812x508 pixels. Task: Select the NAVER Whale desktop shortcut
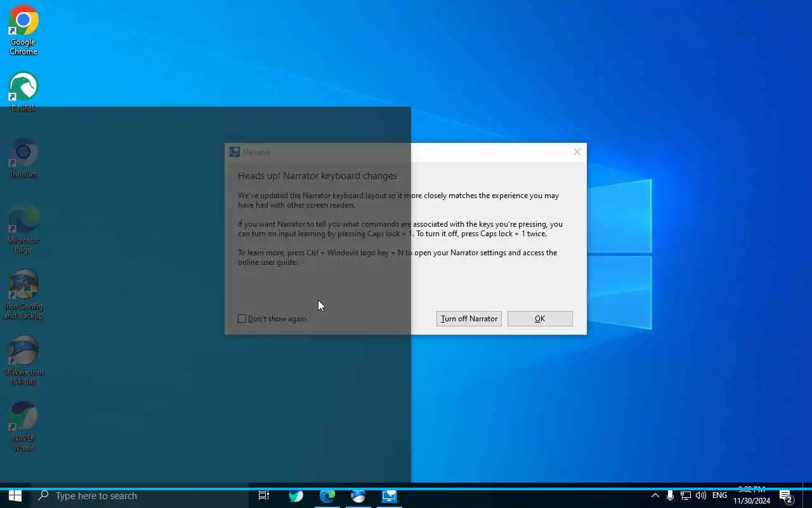pos(23,427)
